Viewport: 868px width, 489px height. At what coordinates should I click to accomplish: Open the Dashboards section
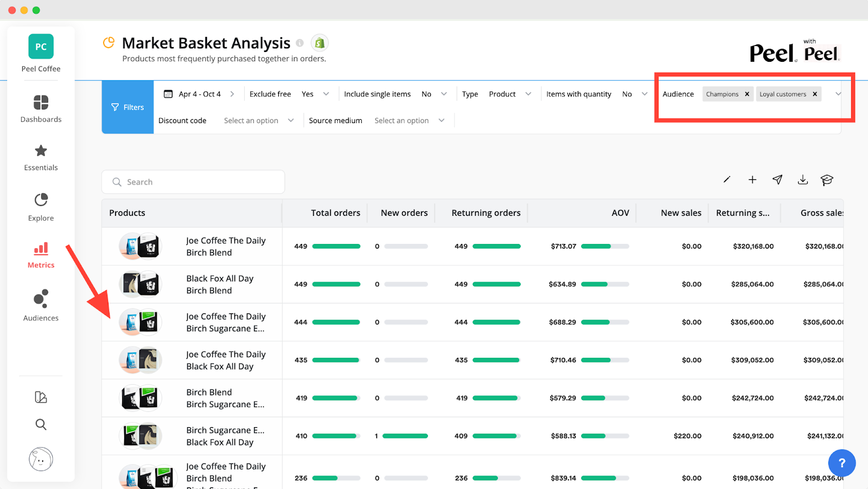point(41,108)
